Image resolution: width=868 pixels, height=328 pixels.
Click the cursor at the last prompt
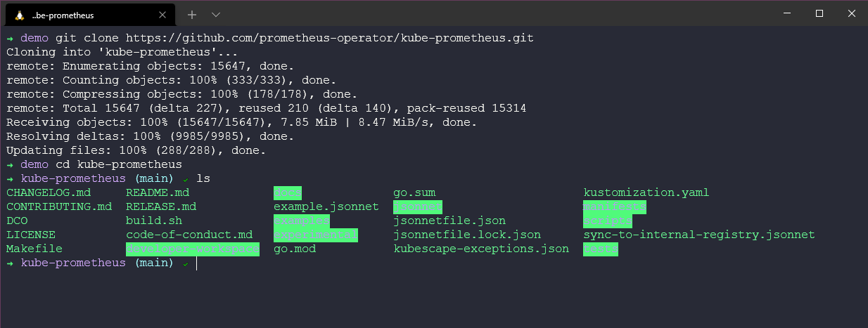click(197, 263)
